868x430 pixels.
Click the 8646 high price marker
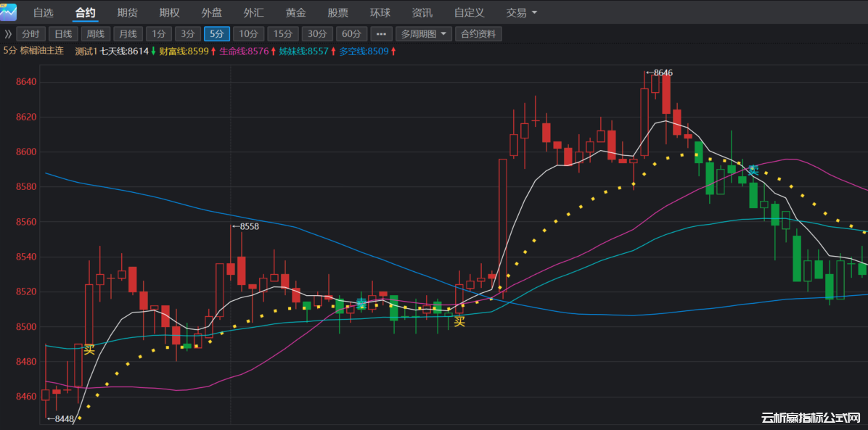(659, 73)
